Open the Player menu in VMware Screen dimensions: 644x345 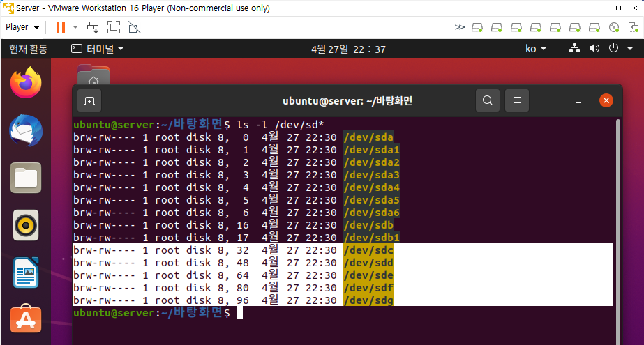(22, 27)
